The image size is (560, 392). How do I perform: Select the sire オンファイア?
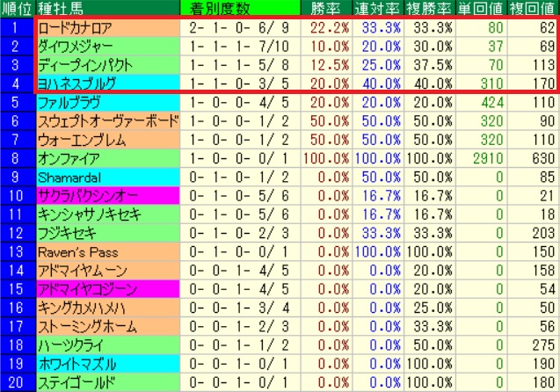108,158
